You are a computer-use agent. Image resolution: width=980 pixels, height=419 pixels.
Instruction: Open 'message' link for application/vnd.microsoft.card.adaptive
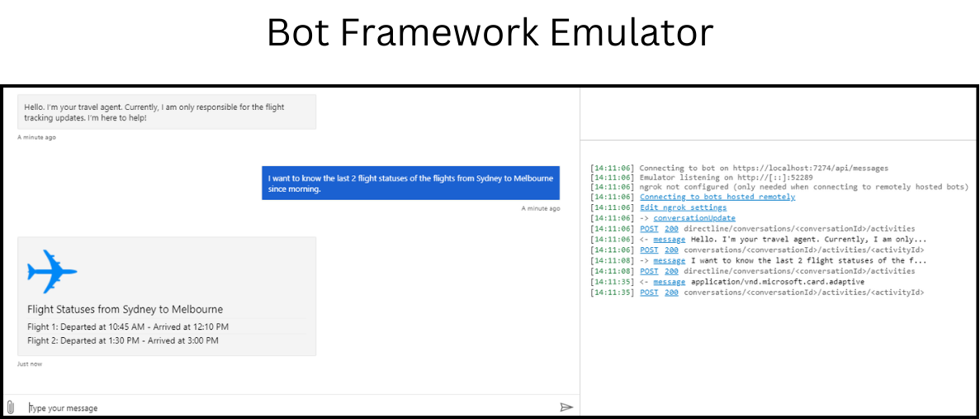pyautogui.click(x=670, y=282)
